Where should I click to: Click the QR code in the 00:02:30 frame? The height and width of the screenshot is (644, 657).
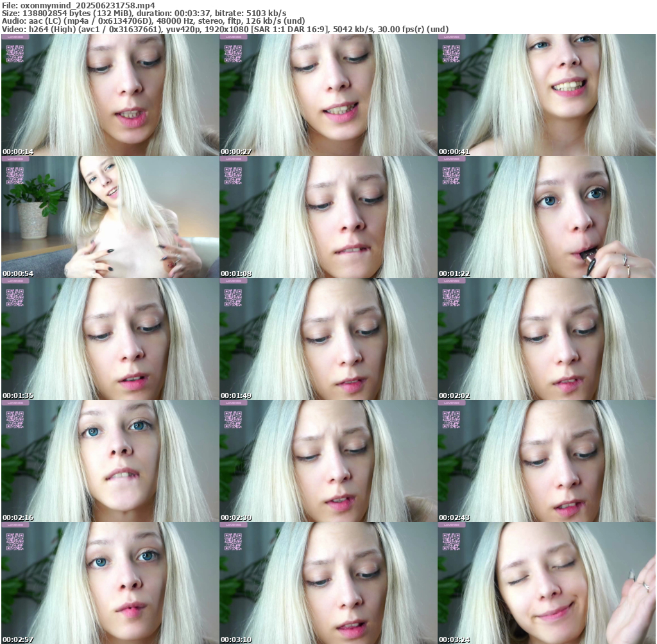pos(233,419)
